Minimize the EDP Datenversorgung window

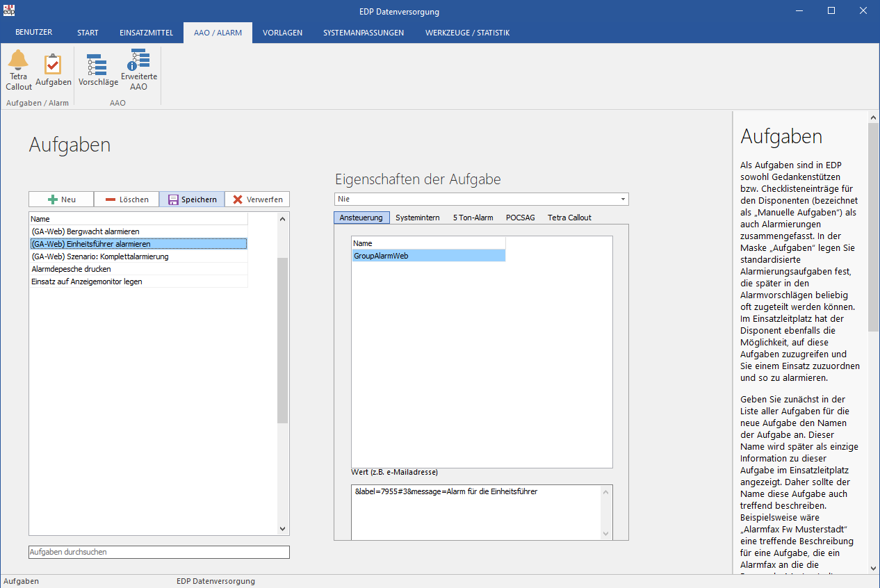click(799, 10)
